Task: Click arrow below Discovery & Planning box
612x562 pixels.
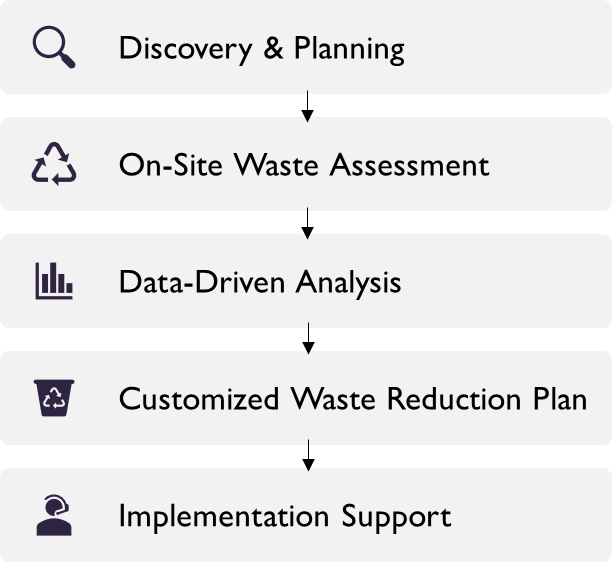Action: 308,106
